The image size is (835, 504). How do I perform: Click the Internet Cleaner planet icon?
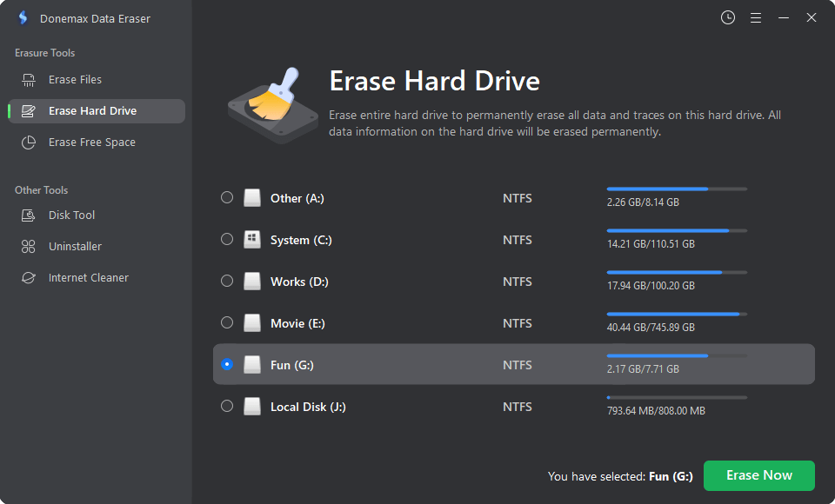coord(28,278)
